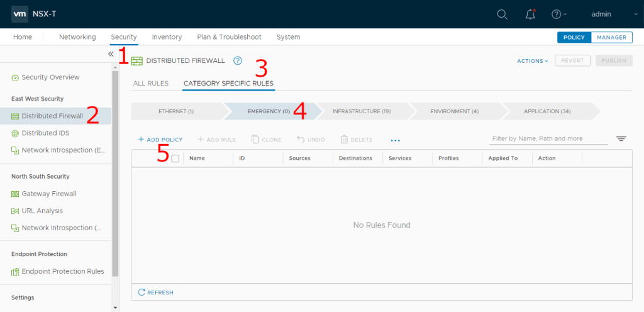Switch to the All Rules tab

coord(150,83)
